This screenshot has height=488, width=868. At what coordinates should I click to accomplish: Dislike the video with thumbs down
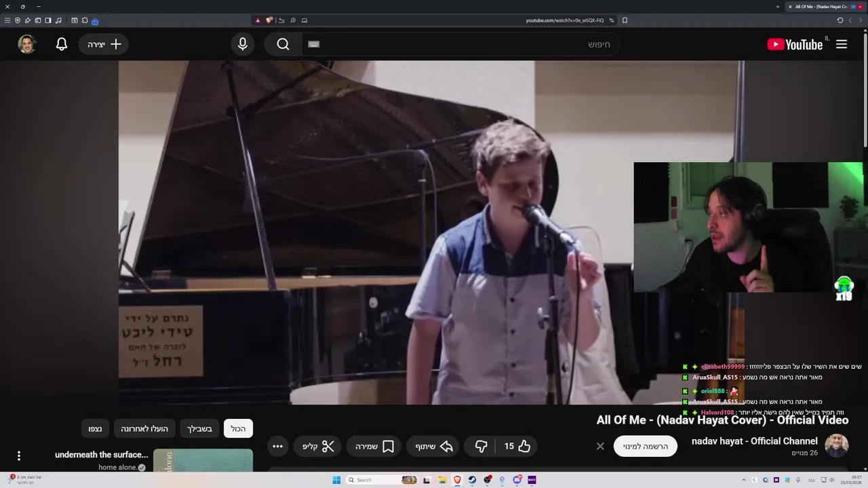481,446
